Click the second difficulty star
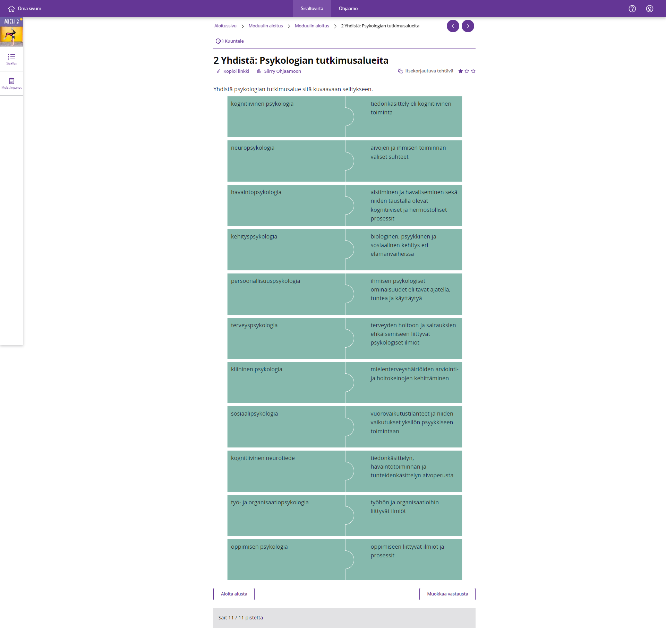This screenshot has height=644, width=666. point(467,71)
